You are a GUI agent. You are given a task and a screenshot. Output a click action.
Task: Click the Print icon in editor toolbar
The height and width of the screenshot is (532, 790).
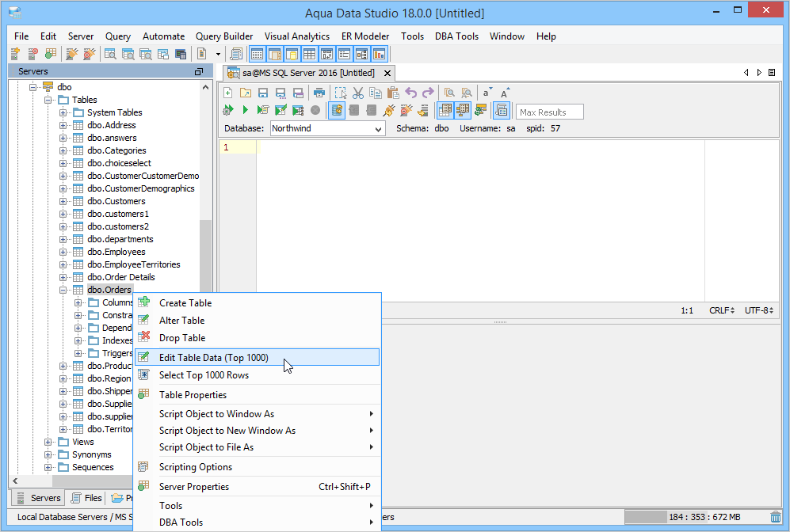[319, 93]
